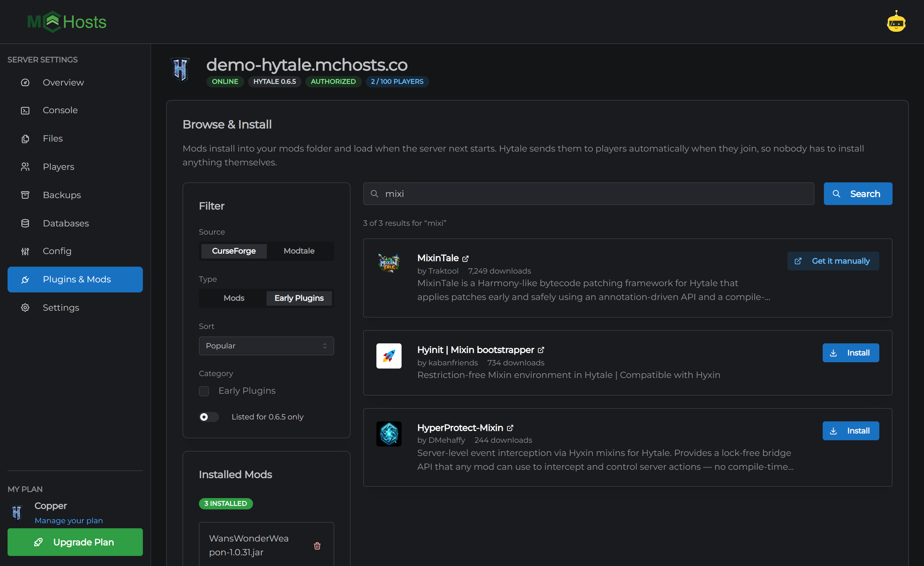Open Settings in sidebar

(75, 308)
